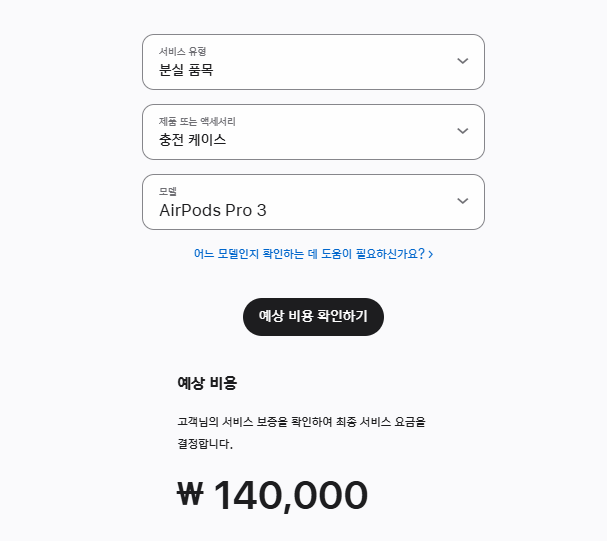Click the chevron in the 분실 품목 field

click(x=462, y=61)
